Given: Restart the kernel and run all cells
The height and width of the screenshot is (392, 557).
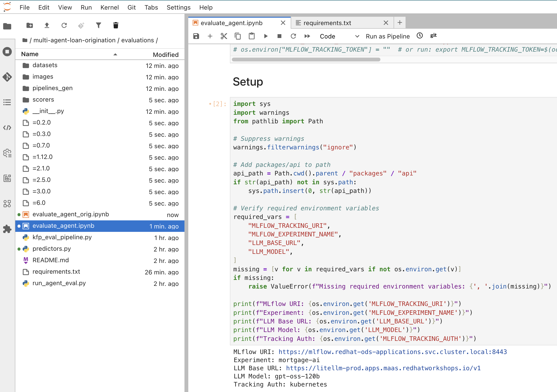Looking at the screenshot, I should click(307, 36).
